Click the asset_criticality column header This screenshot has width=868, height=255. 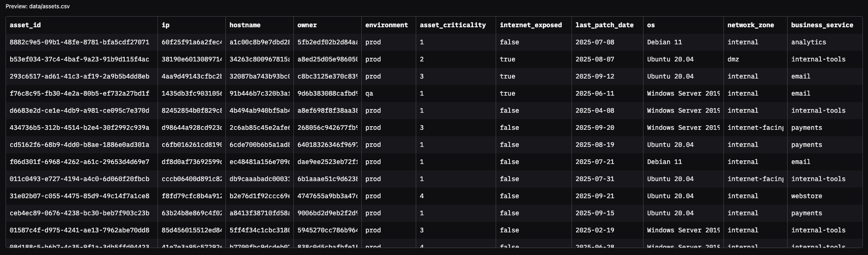[453, 25]
